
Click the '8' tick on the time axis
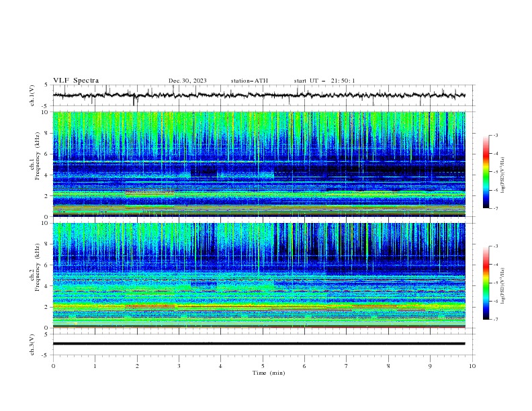pos(388,366)
